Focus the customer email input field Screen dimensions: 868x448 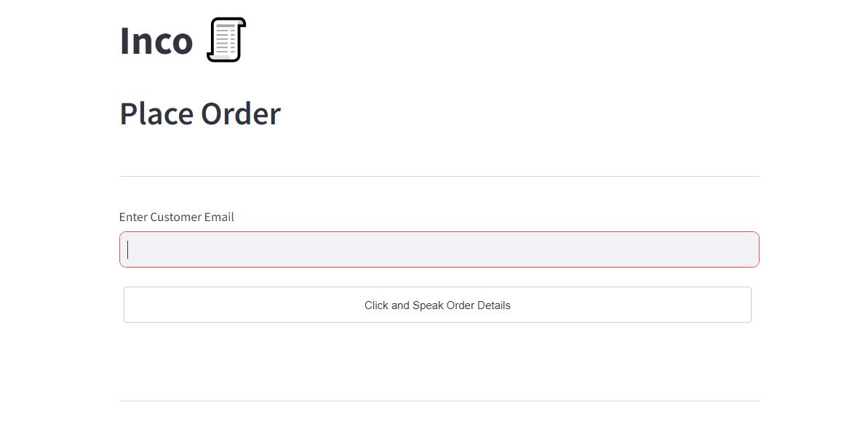pyautogui.click(x=439, y=249)
